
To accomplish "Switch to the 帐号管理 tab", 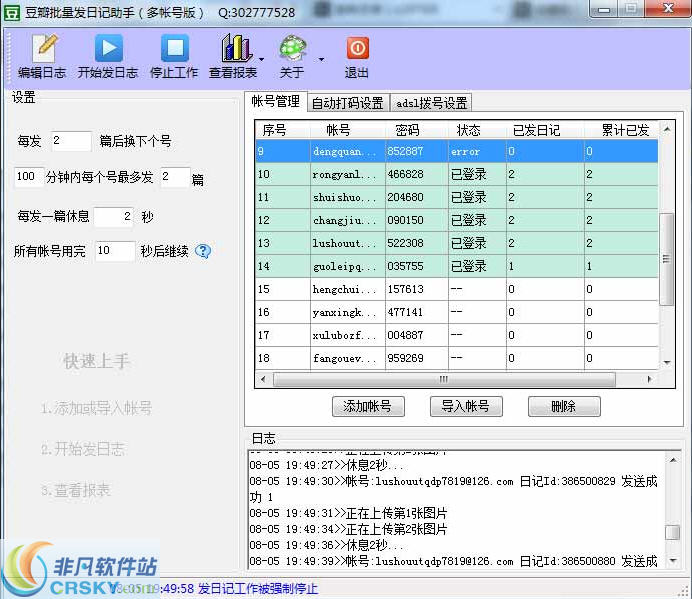I will [x=276, y=102].
